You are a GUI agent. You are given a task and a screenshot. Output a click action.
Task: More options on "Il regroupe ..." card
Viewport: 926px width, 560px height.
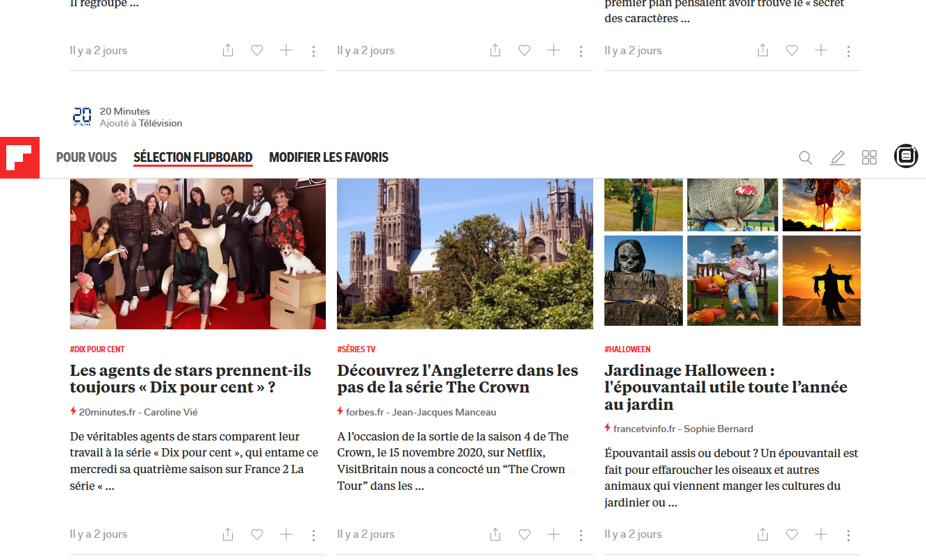coord(313,51)
